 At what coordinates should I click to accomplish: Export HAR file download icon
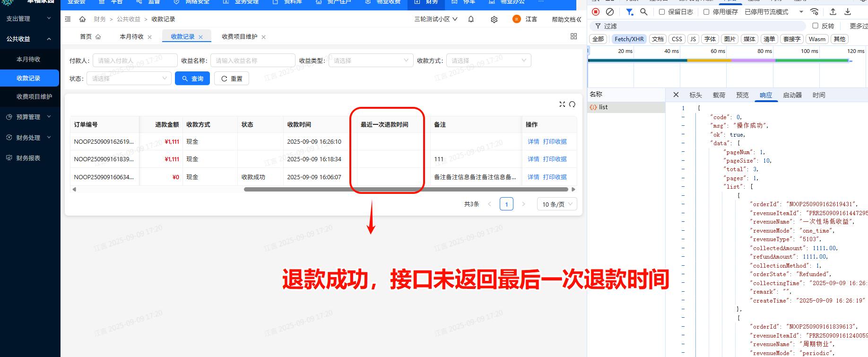tap(848, 12)
